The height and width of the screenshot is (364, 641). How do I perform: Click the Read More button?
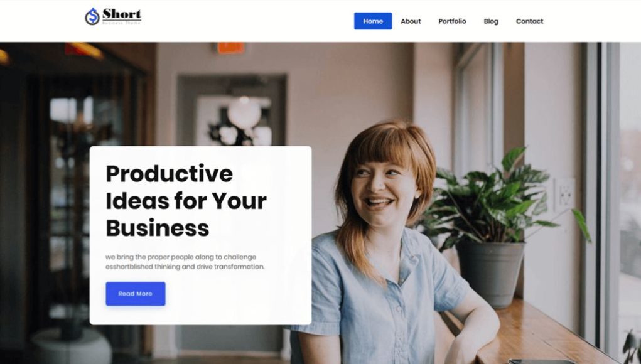136,294
